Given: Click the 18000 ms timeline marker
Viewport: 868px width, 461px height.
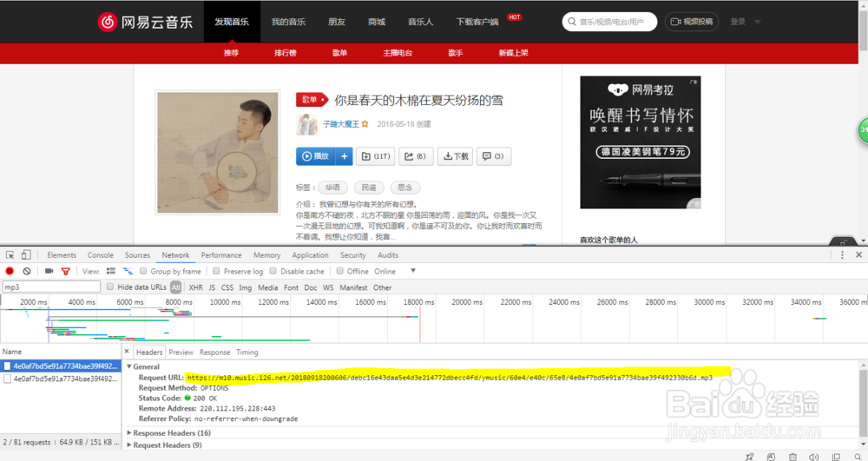Looking at the screenshot, I should coord(418,302).
